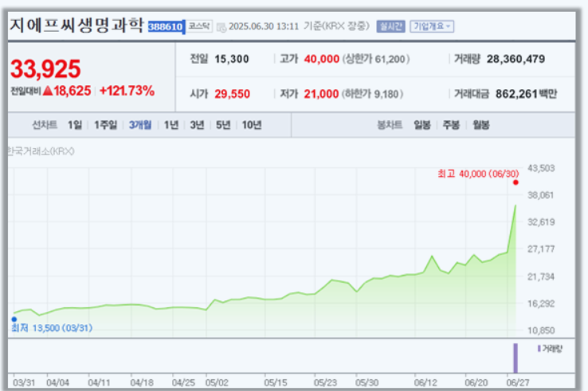Open the 기업개요 dropdown
This screenshot has width=588, height=391.
[x=432, y=26]
